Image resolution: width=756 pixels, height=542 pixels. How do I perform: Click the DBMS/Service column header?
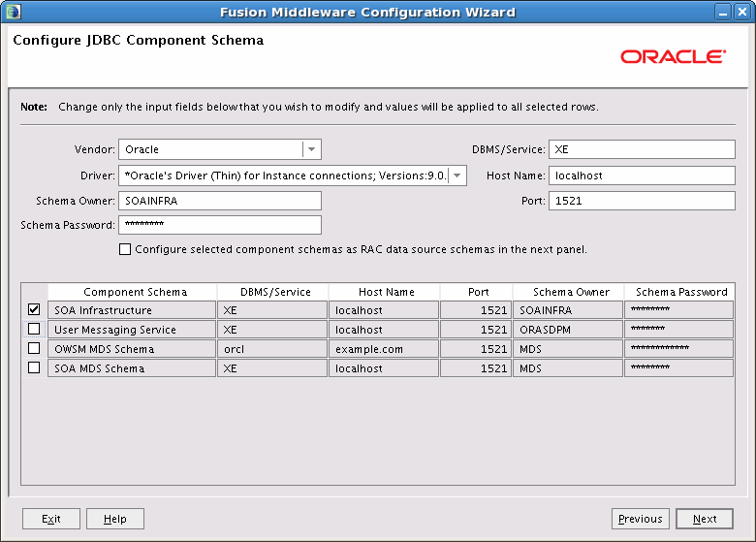coord(272,292)
